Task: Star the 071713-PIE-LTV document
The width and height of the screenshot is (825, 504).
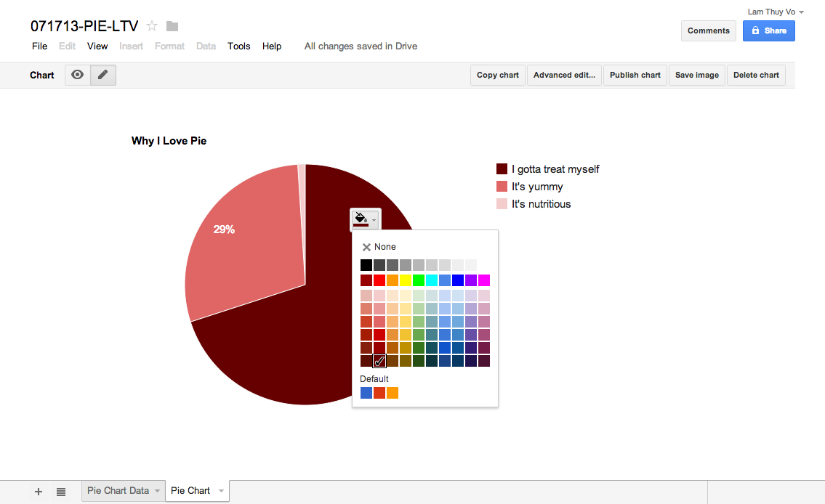Action: (151, 25)
